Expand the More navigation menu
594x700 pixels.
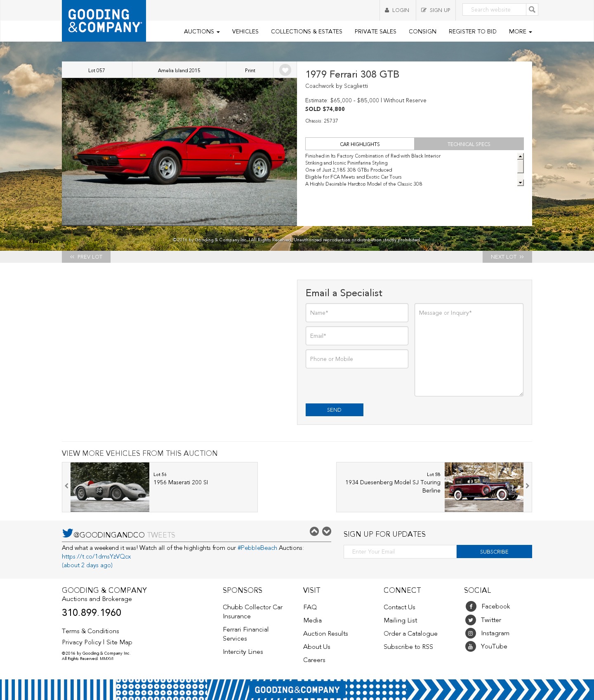(520, 31)
